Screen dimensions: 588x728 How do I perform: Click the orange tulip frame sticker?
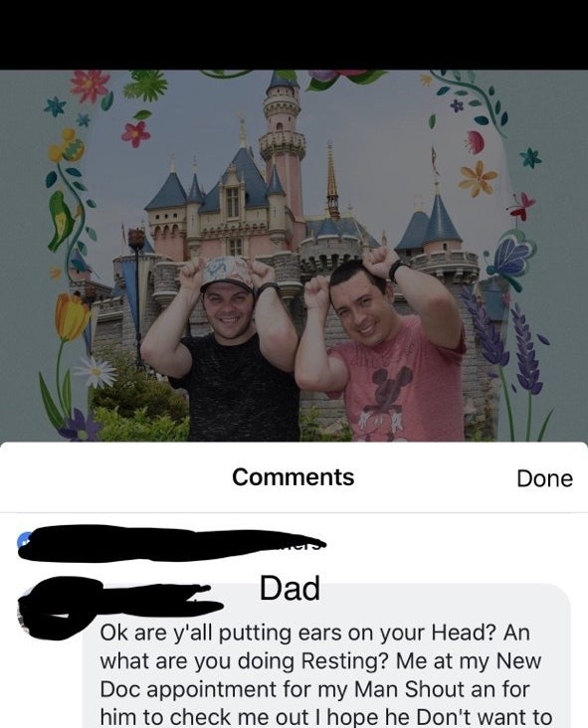[72, 317]
